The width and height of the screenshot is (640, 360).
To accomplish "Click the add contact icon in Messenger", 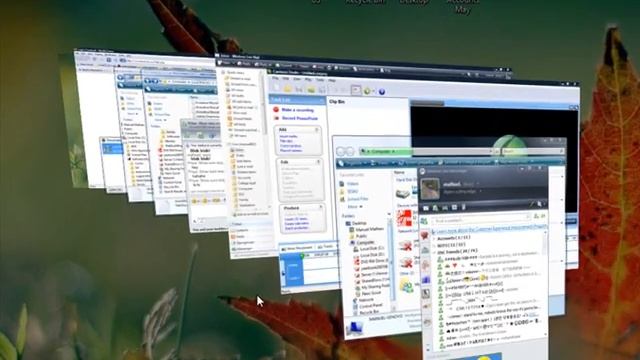I will 536,216.
